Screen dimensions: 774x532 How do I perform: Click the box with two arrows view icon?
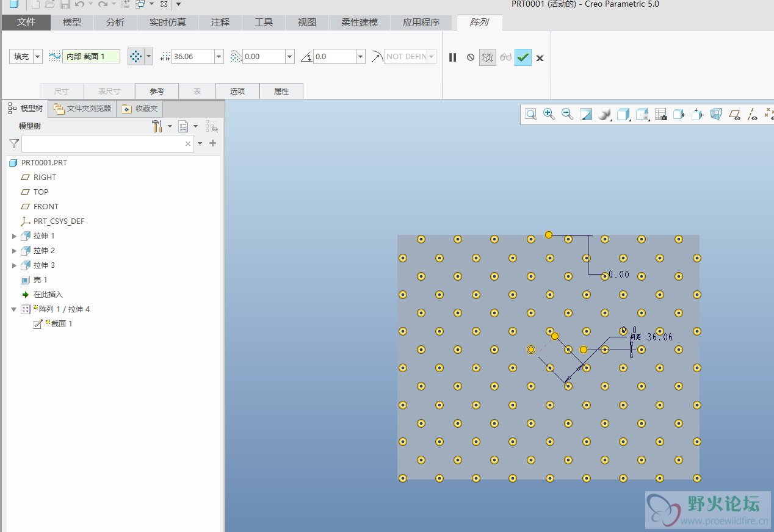point(698,114)
